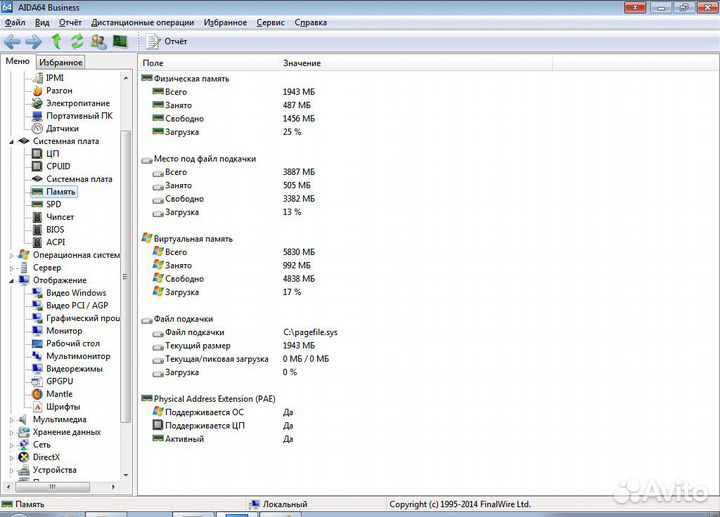Expand the Операционная система node
Screen dimensions: 720x517
coord(11,255)
